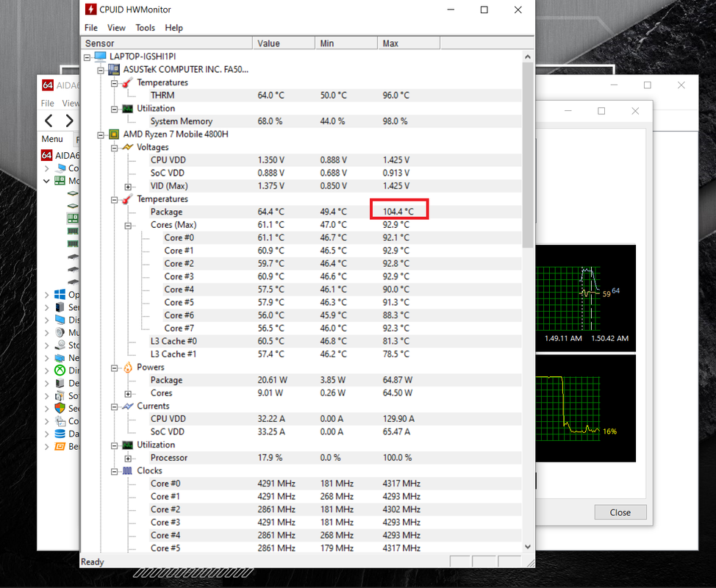Collapse the AMD Ryzen 7 Mobile 4800H node
Viewport: 716px width, 588px height.
[101, 135]
